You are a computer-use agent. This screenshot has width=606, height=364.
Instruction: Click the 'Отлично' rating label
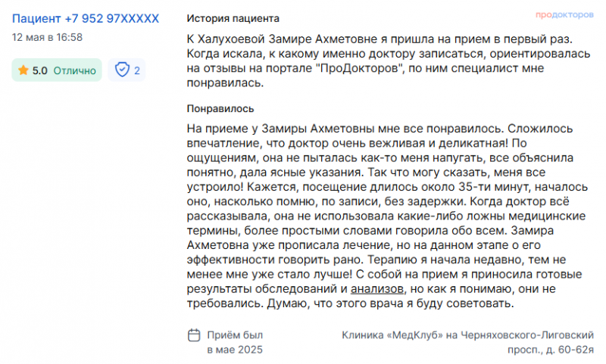coord(75,70)
